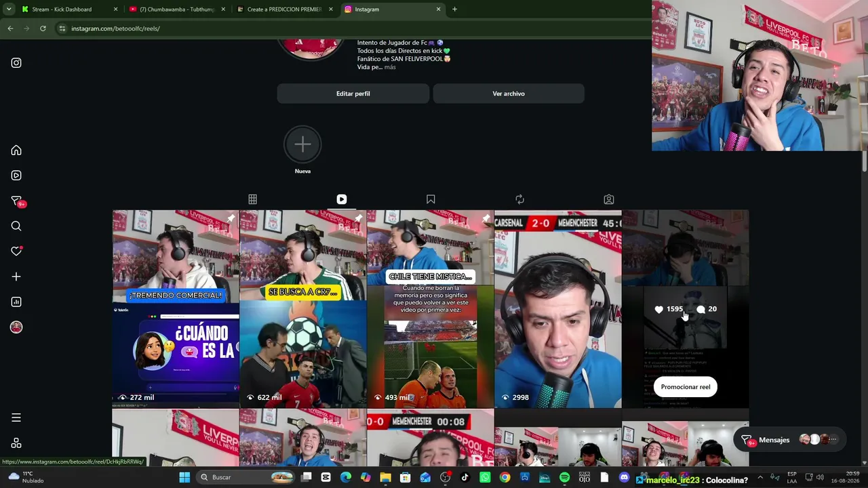Click the Instagram logo in sidebar
This screenshot has height=488, width=868.
tap(16, 63)
